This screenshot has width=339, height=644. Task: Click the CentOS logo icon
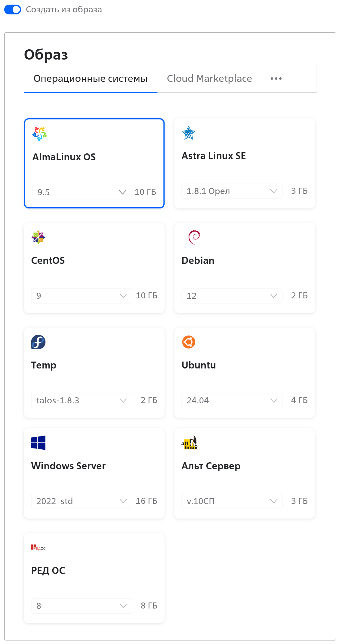tap(38, 237)
